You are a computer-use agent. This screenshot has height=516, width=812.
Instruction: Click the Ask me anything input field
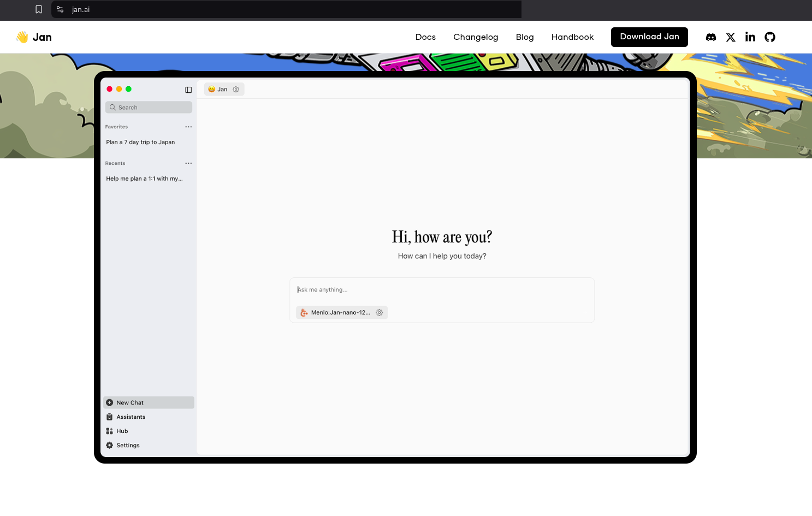tap(441, 290)
